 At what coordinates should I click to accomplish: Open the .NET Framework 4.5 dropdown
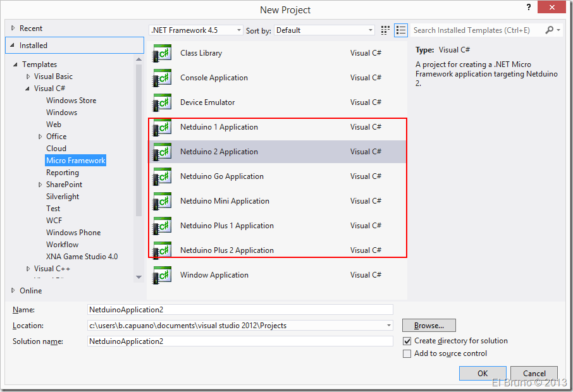[x=196, y=30]
